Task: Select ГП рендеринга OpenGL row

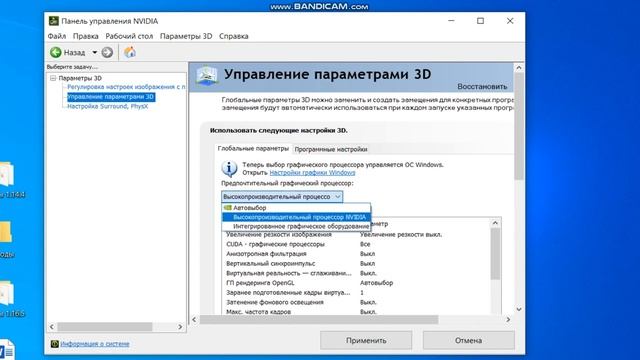Action: 356,283
